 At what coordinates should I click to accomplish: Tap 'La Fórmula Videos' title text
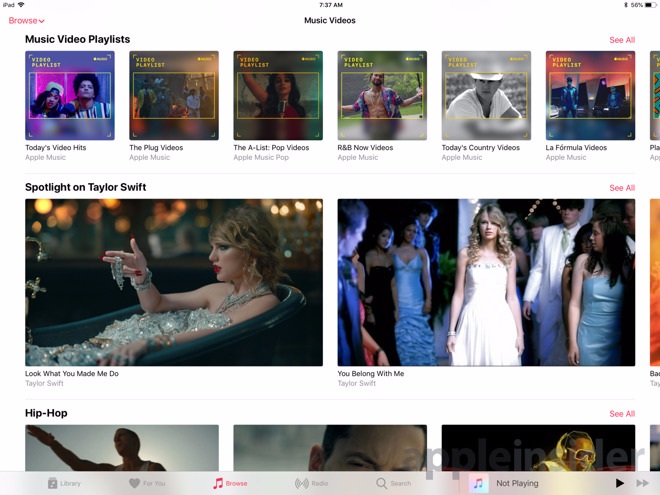[x=576, y=148]
